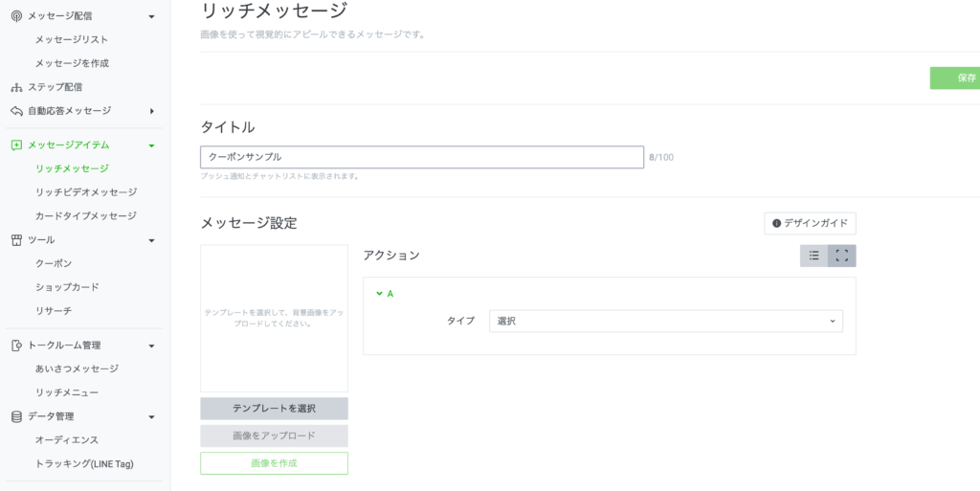Collapse the メッセージ配信 menu arrow
The image size is (980, 491).
pyautogui.click(x=151, y=16)
